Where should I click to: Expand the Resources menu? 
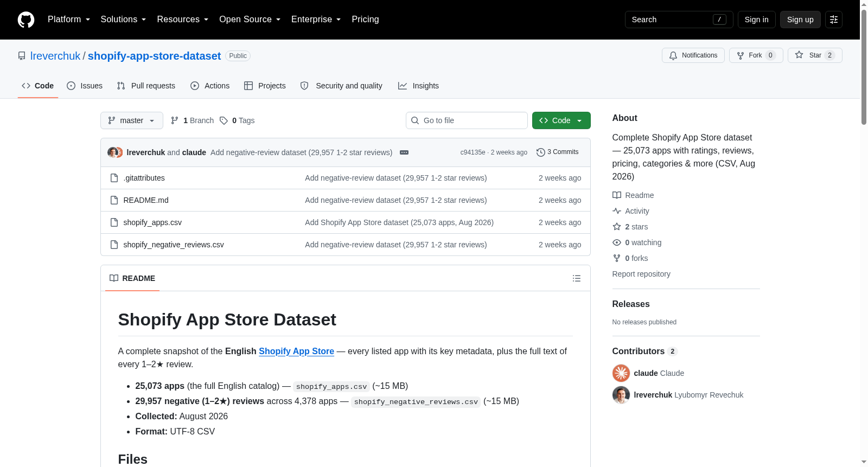[182, 20]
